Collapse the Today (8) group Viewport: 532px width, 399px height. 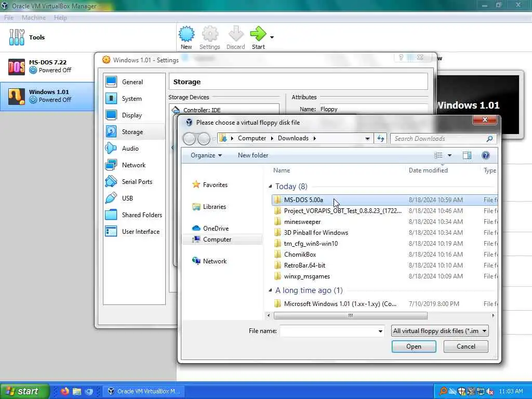tap(270, 187)
